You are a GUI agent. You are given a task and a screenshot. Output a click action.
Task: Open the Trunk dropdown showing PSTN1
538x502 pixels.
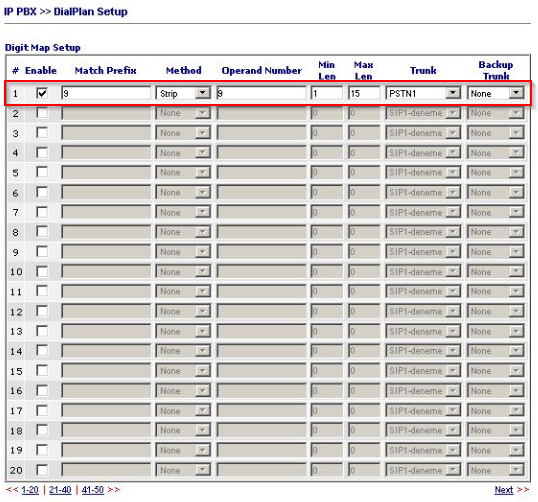click(423, 93)
